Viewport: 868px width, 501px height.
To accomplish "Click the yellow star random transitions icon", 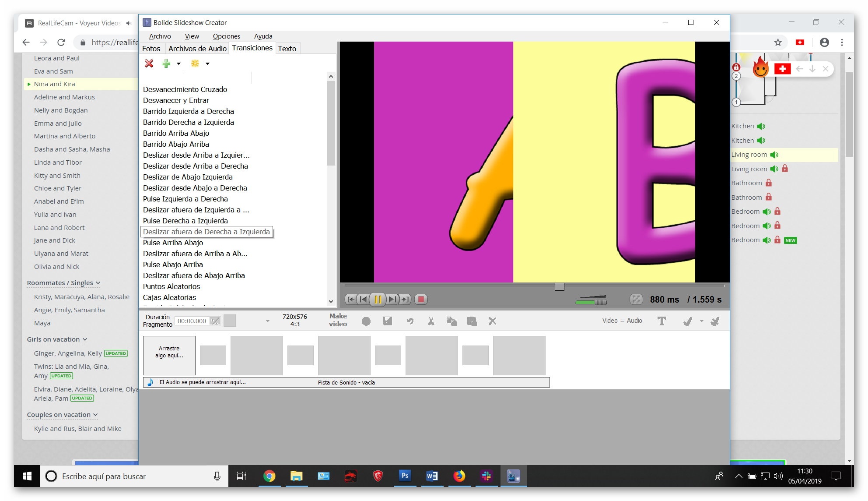I will pos(195,64).
